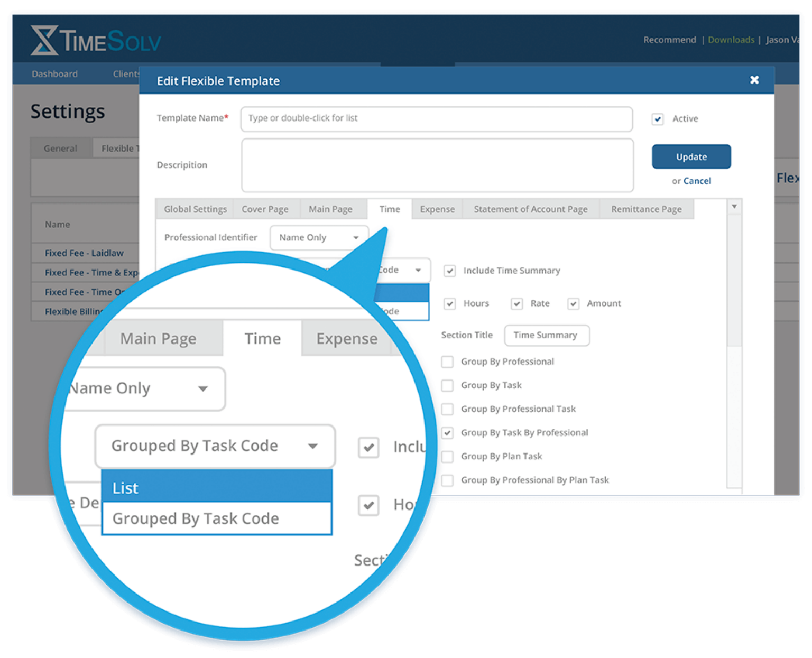This screenshot has width=812, height=658.
Task: Select the Remittance Page tab
Action: 646,209
